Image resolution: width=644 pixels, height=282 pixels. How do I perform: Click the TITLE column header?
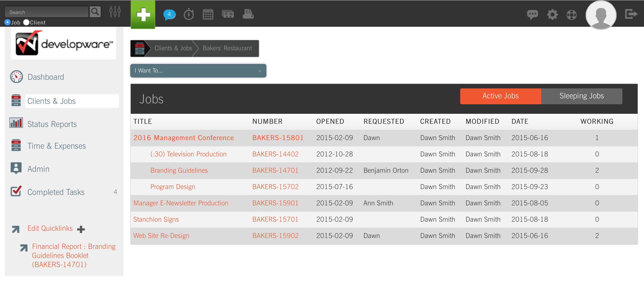click(143, 122)
